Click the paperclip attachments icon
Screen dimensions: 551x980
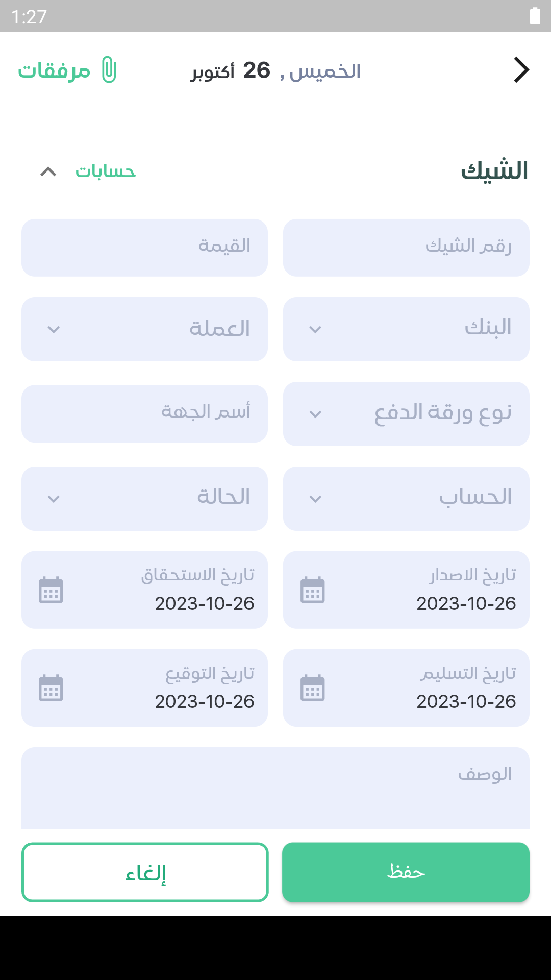coord(109,70)
